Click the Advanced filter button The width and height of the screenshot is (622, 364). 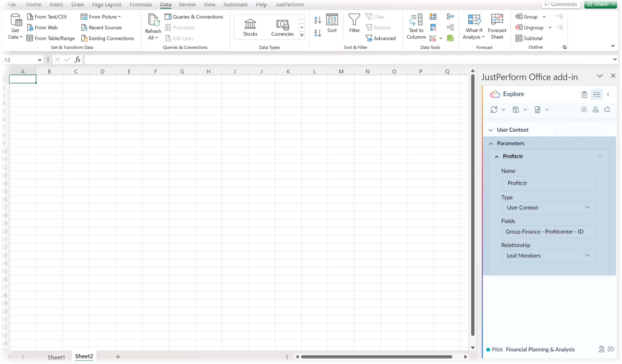coord(381,38)
